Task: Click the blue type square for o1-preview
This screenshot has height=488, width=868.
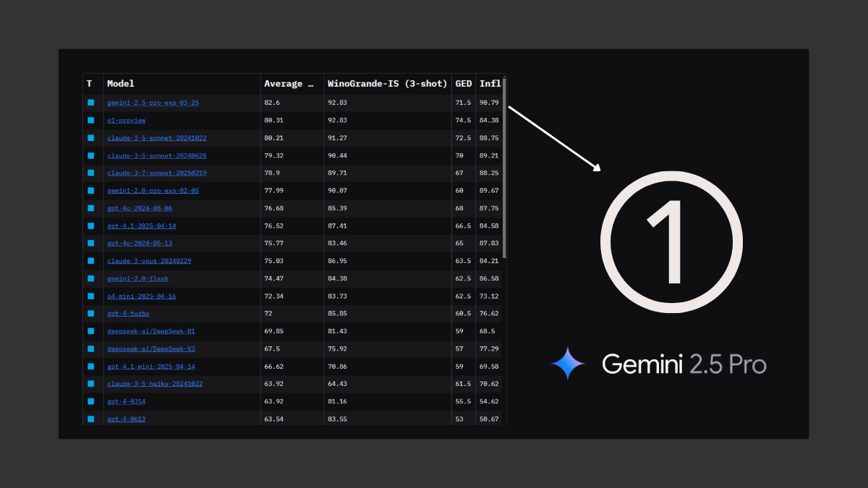Action: pos(91,120)
